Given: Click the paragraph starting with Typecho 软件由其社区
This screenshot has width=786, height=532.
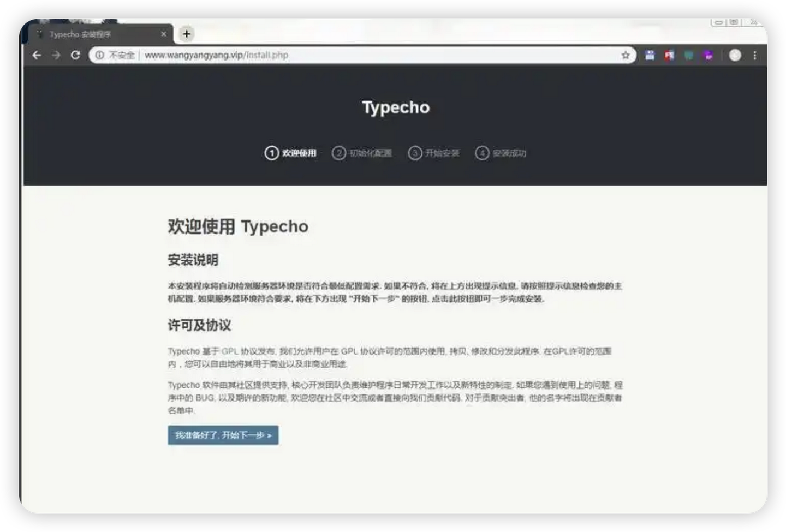Looking at the screenshot, I should (x=395, y=397).
